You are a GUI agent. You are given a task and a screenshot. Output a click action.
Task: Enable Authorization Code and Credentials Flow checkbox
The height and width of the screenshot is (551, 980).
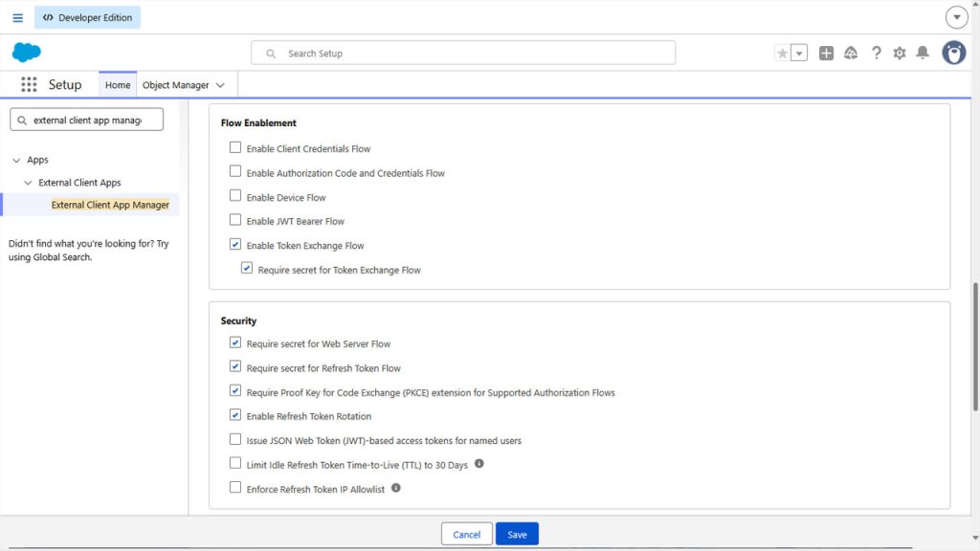pos(235,171)
